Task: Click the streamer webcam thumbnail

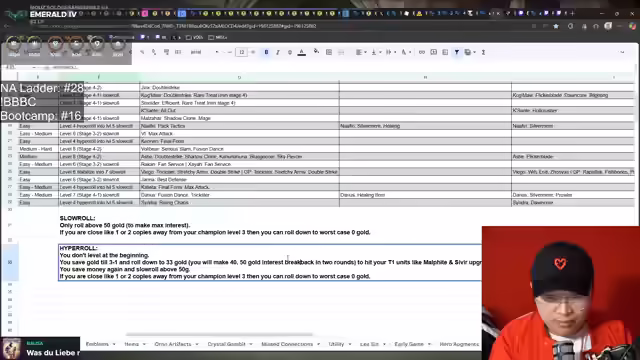Action: click(561, 293)
